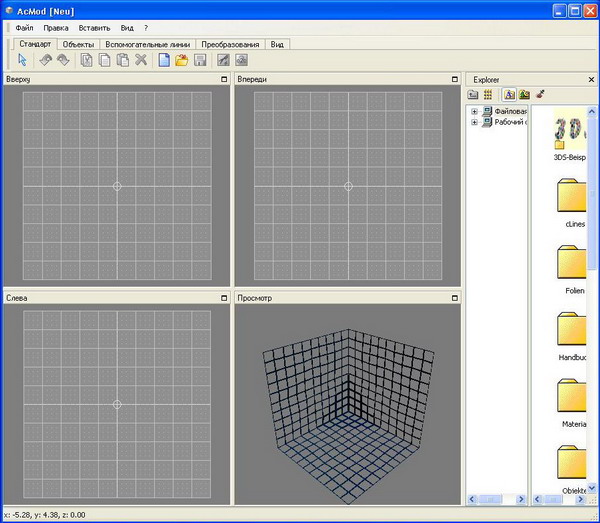Click the Save floppy disk icon

(x=200, y=61)
